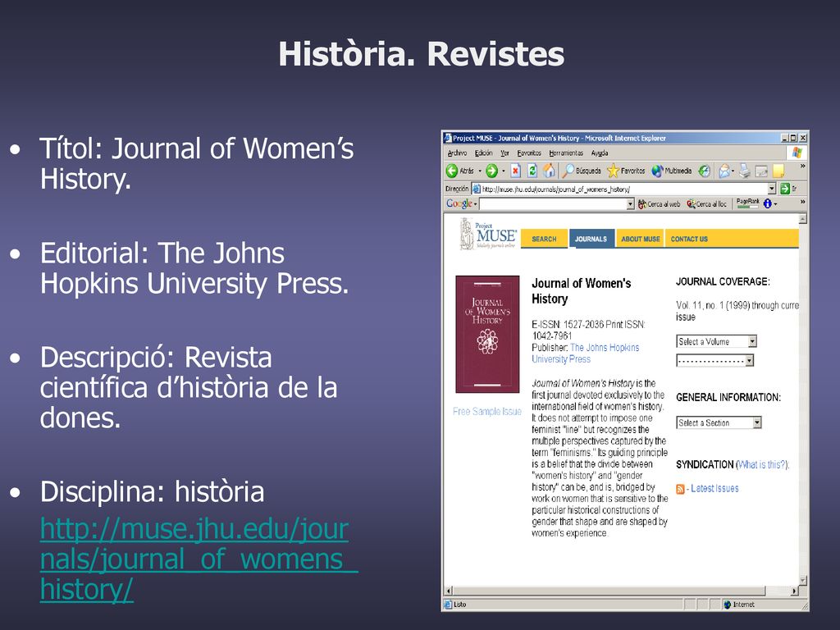The height and width of the screenshot is (630, 840).
Task: Expand the Google toolbar overflow chevron
Action: click(x=802, y=202)
